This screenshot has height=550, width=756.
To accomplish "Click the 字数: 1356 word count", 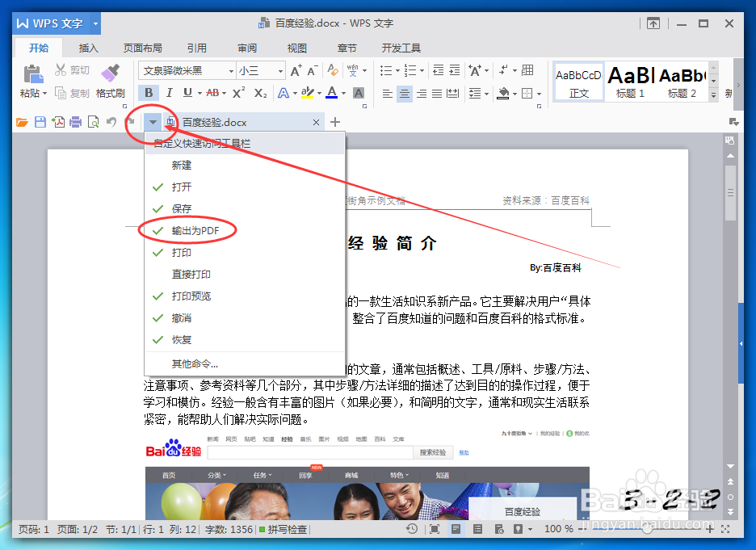I will (229, 529).
